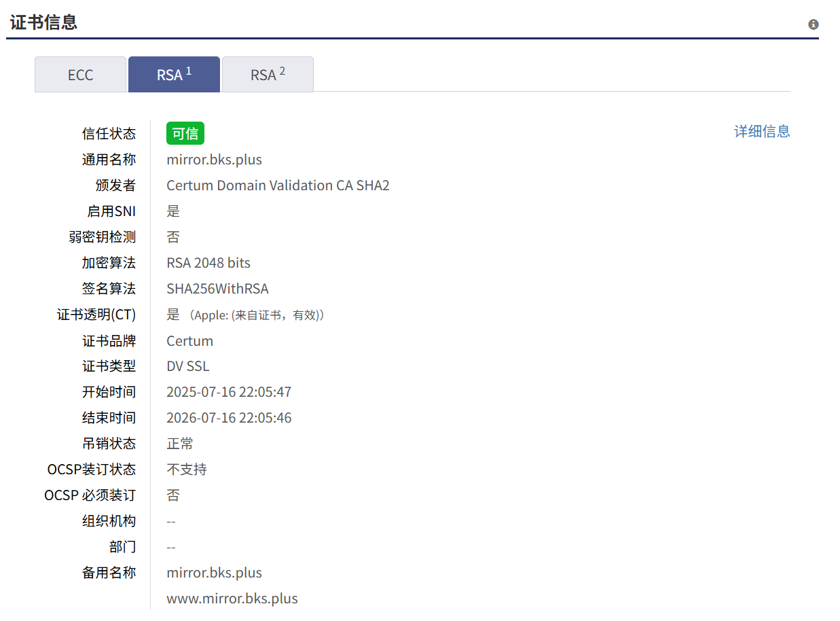This screenshot has width=840, height=621.
Task: Click the 通用名称 value mirror.bks.plus
Action: point(214,160)
